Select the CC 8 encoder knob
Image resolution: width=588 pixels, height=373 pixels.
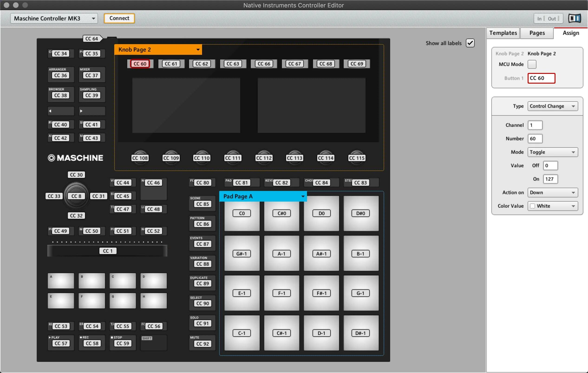[76, 196]
